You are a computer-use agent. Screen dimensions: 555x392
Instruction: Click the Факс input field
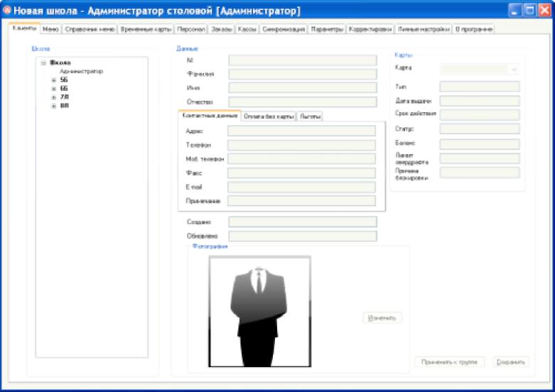click(301, 173)
